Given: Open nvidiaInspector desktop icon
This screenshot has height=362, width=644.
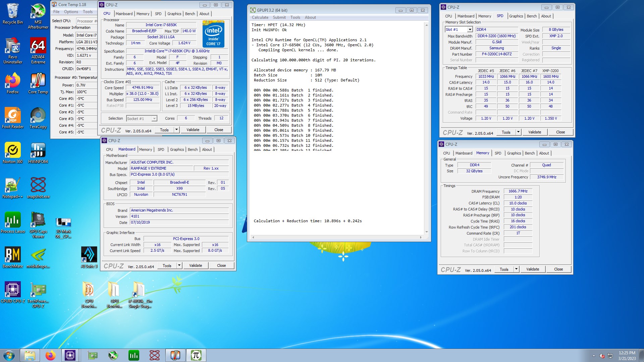Looking at the screenshot, I should (38, 257).
